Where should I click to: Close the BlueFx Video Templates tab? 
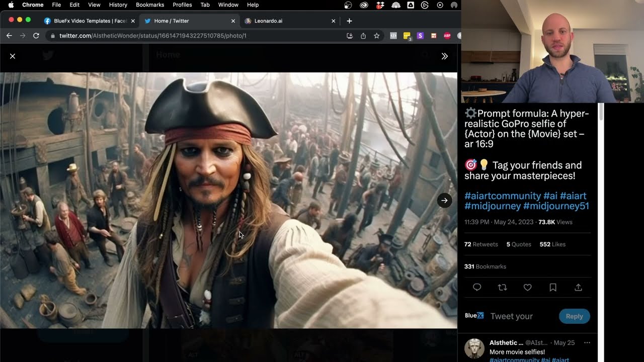pyautogui.click(x=133, y=21)
